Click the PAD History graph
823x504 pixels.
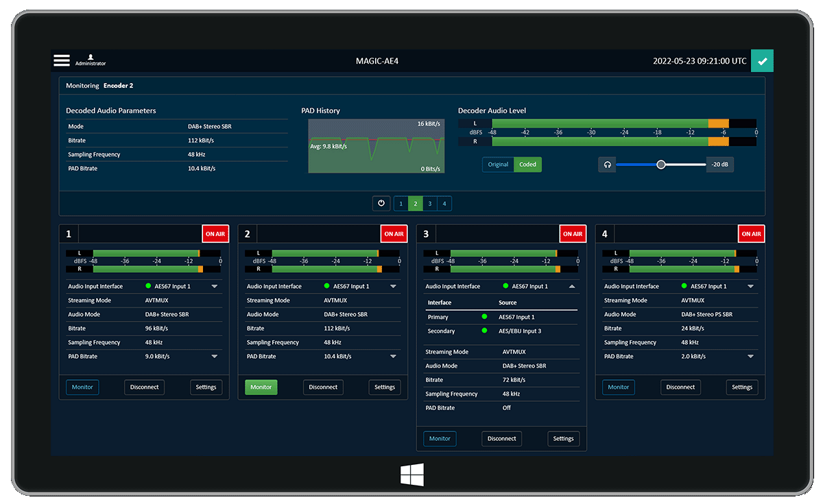tap(376, 146)
